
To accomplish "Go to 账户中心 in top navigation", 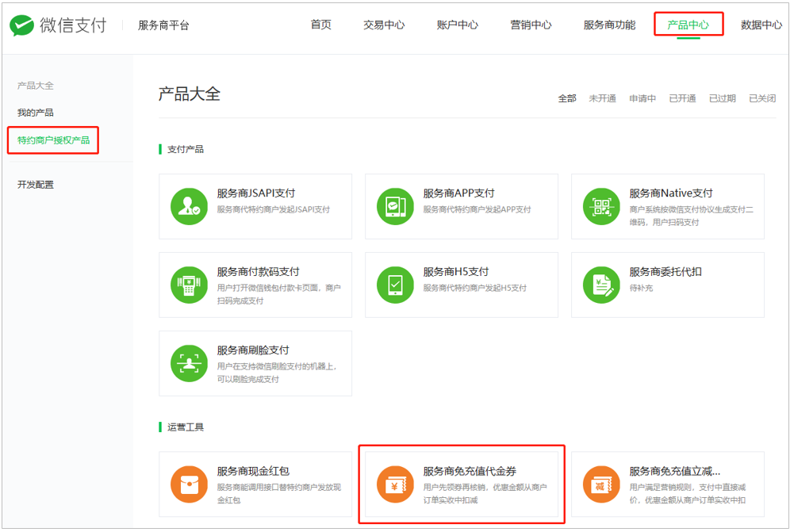I will click(x=457, y=25).
